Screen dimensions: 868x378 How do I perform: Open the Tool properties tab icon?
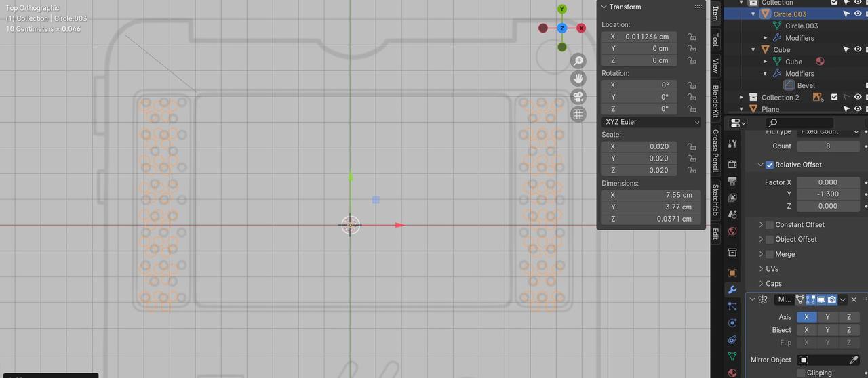point(732,144)
